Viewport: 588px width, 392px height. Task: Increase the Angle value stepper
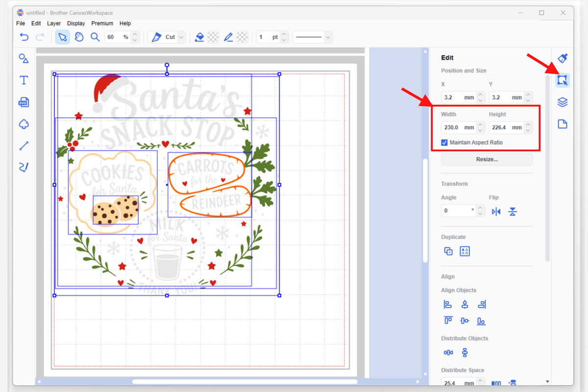click(x=480, y=208)
